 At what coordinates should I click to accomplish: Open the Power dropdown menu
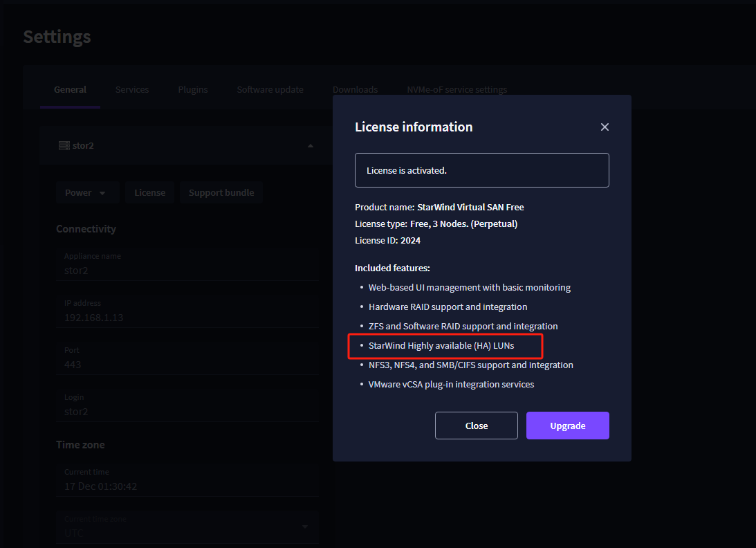tap(87, 192)
